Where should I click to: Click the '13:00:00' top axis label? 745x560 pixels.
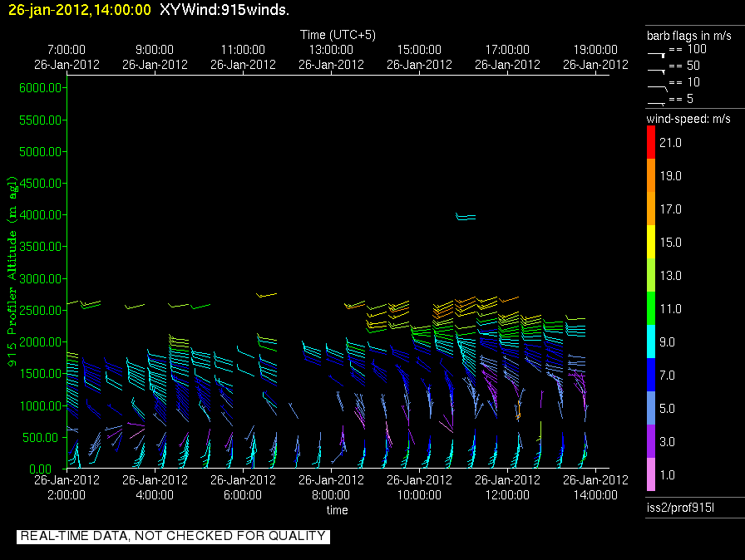click(331, 50)
